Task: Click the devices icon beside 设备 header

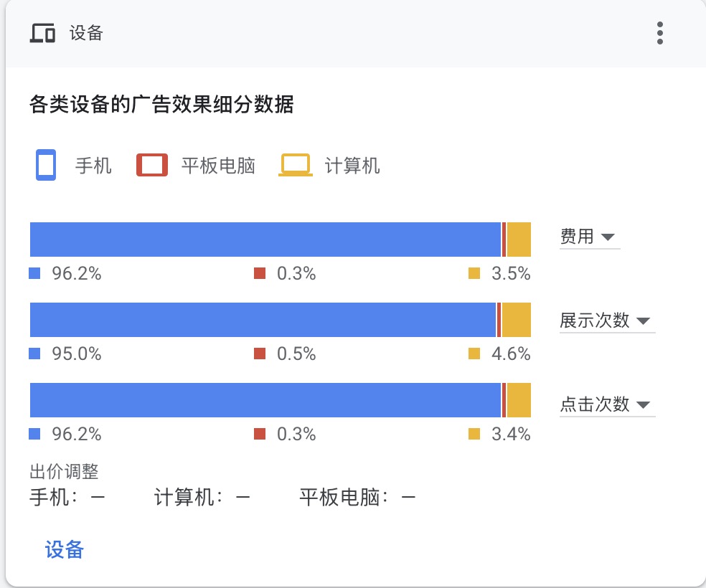Action: pos(42,33)
